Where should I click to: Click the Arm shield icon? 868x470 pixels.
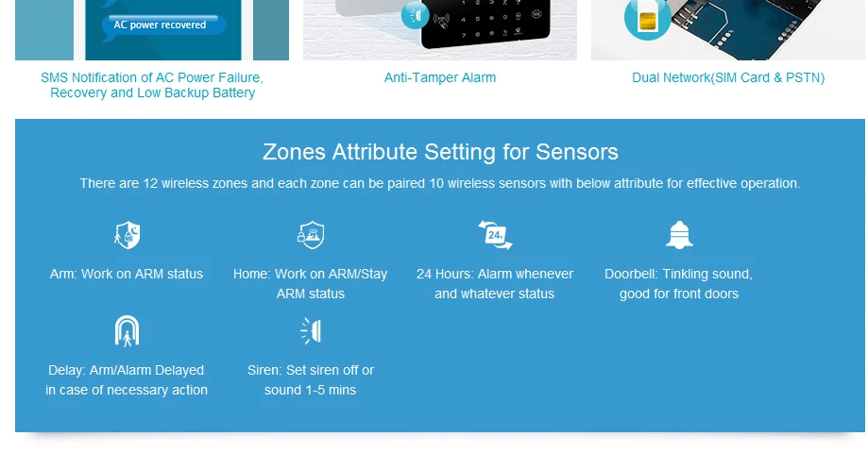[x=127, y=235]
